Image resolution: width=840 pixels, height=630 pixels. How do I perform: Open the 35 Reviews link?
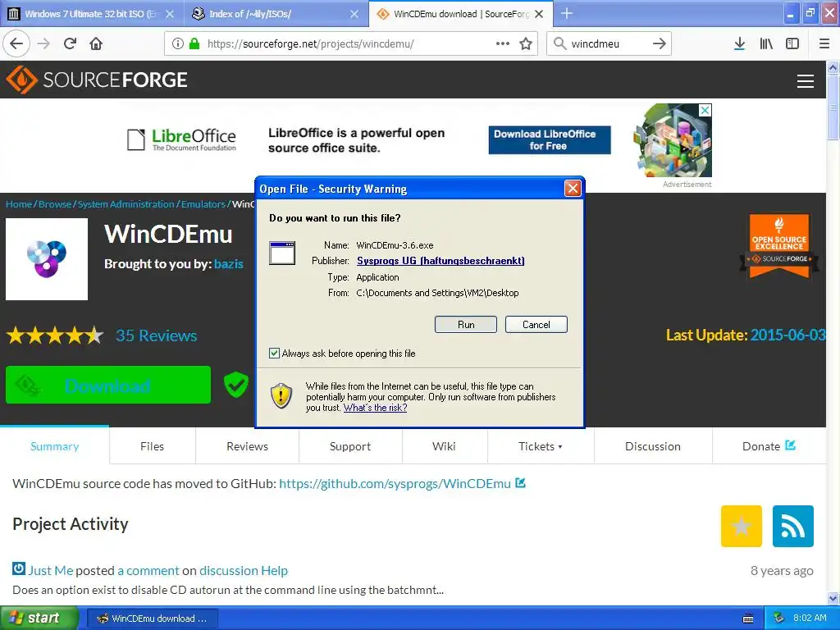(x=157, y=336)
